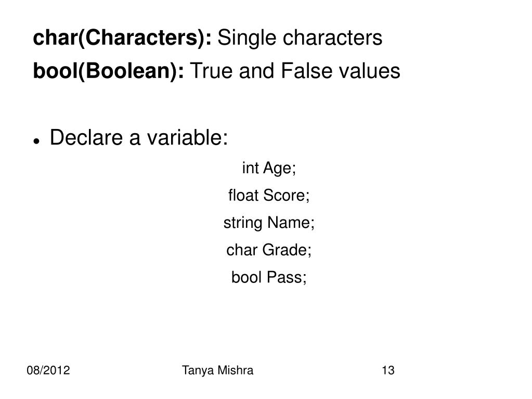
Task: Click the 'Single characters' text
Action: 300,38
